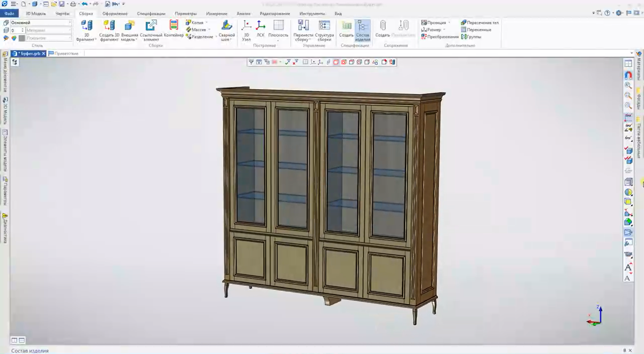644x354 pixels.
Task: Click Преобразования command
Action: click(440, 37)
